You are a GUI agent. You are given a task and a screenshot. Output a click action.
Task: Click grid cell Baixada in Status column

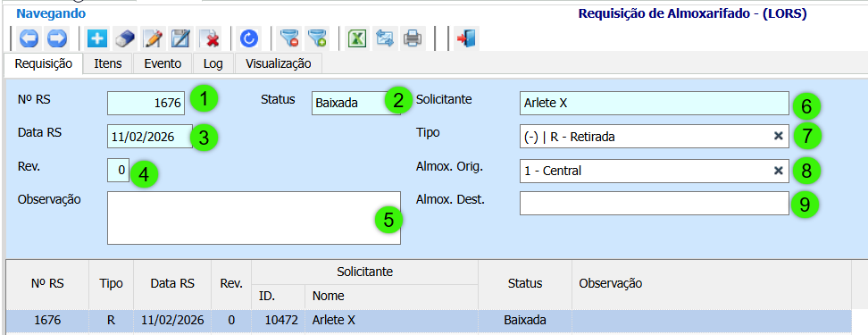click(x=525, y=320)
